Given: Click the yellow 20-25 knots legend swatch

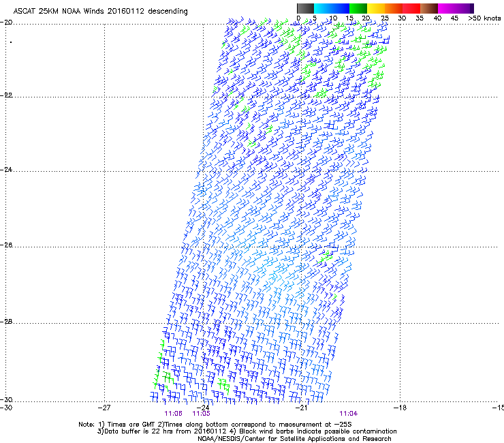Looking at the screenshot, I should (x=376, y=8).
